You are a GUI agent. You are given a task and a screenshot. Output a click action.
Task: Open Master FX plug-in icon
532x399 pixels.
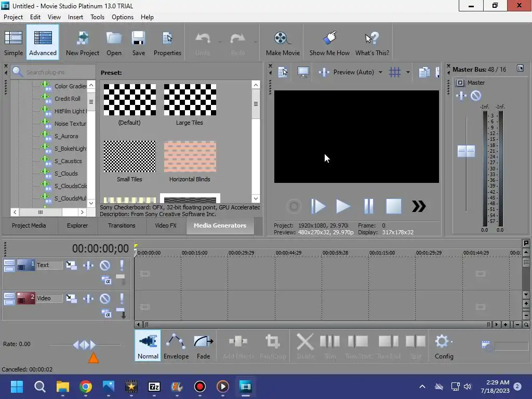tap(461, 96)
